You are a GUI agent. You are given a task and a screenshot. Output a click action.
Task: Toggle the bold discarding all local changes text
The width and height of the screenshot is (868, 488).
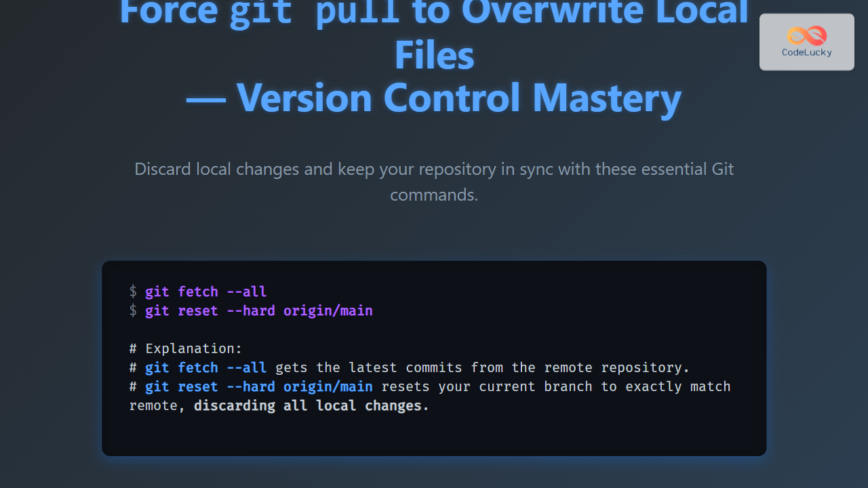[x=310, y=405]
